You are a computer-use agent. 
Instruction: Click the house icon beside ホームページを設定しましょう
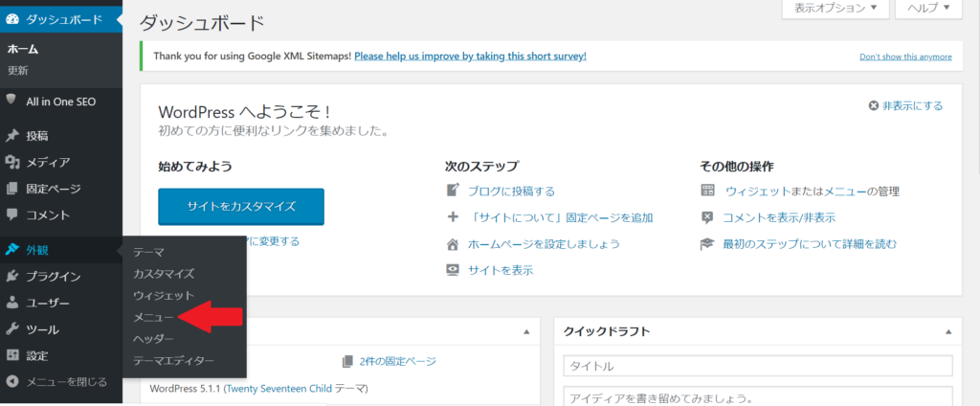pyautogui.click(x=453, y=244)
